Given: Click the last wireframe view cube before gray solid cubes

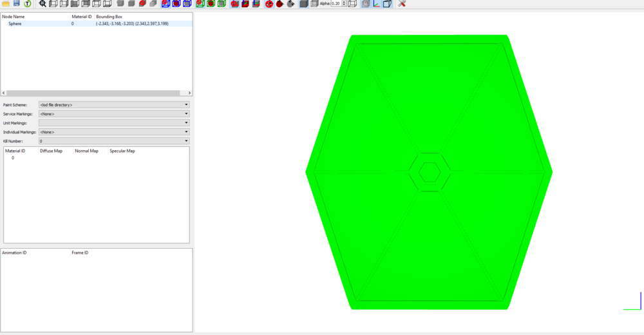Looking at the screenshot, I should (107, 4).
